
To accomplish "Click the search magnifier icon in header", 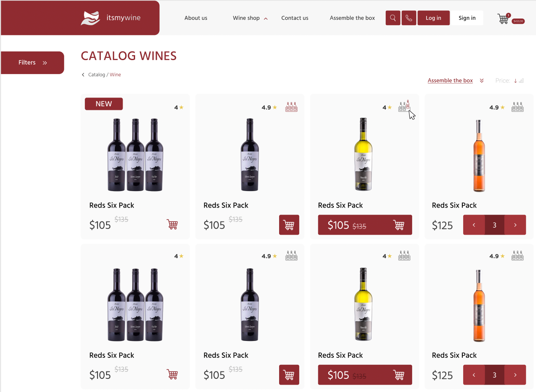I will [x=393, y=18].
